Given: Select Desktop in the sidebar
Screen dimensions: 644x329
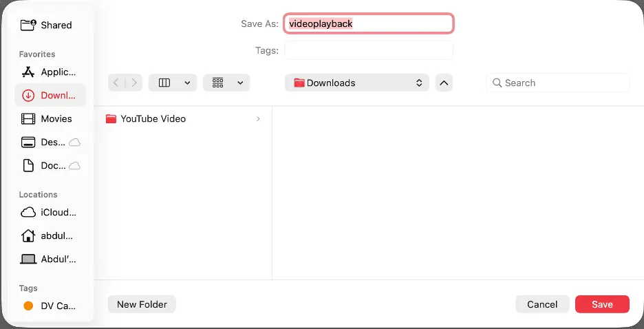Looking at the screenshot, I should point(50,142).
